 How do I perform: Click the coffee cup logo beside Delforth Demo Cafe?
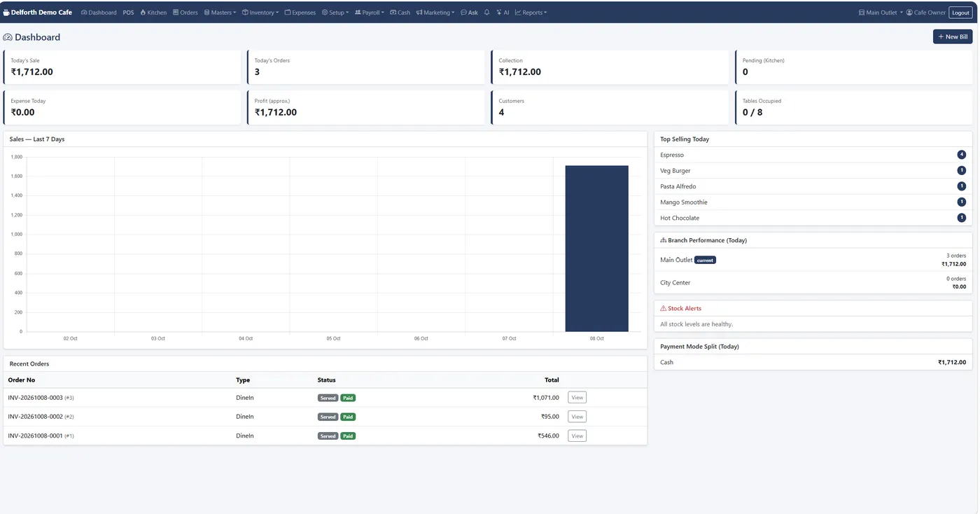[6, 13]
